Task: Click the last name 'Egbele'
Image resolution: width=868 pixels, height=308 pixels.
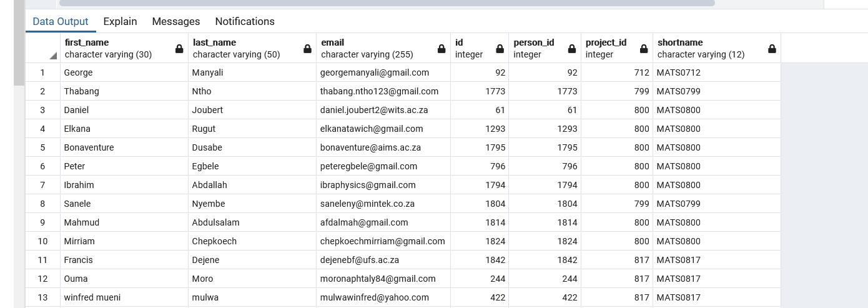Action: (x=252, y=166)
